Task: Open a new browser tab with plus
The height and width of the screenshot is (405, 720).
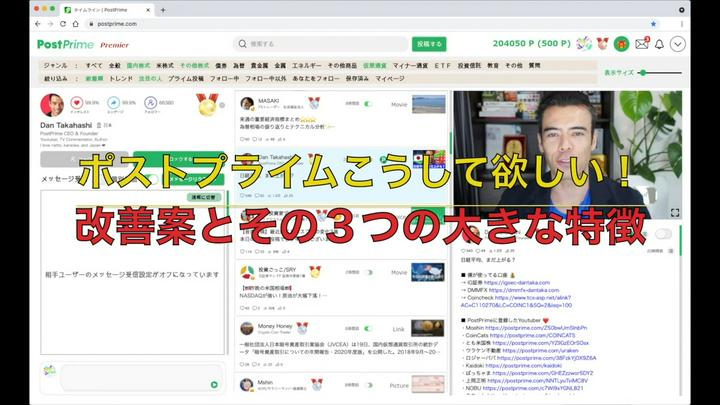Action: pos(163,10)
